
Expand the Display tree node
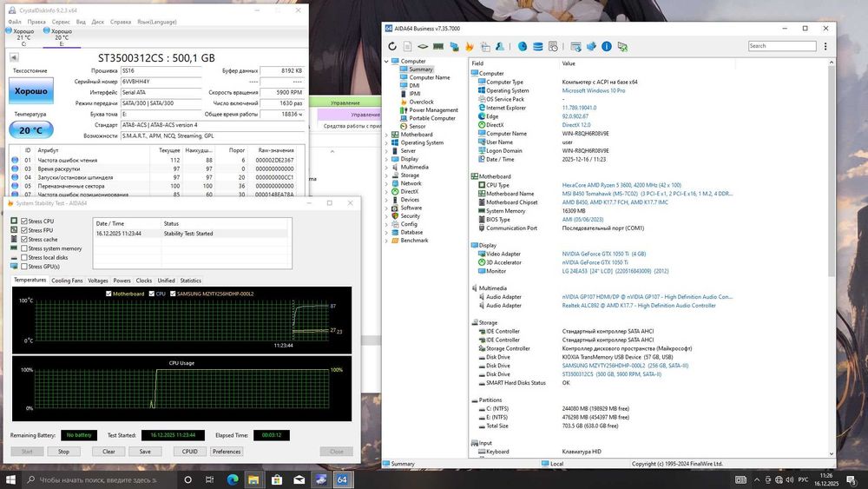coord(386,159)
